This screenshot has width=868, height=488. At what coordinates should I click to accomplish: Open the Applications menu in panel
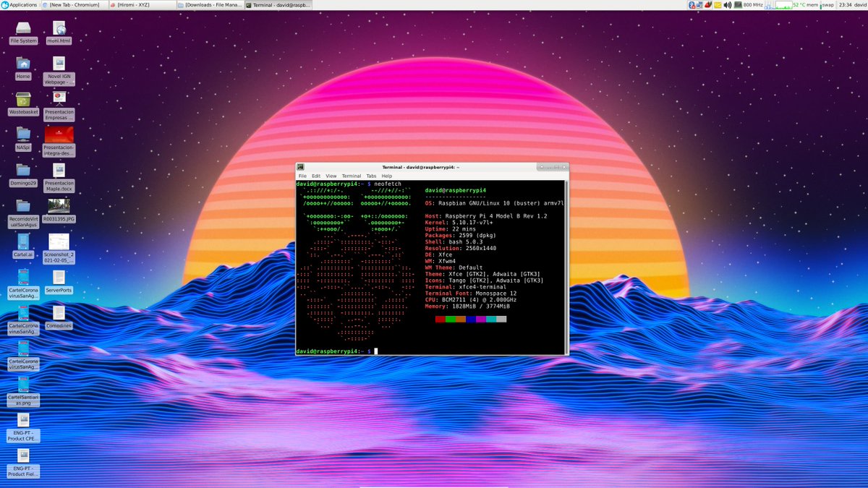click(x=20, y=4)
